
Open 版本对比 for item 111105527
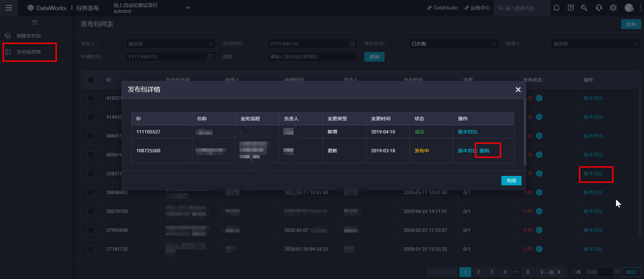[x=468, y=132]
